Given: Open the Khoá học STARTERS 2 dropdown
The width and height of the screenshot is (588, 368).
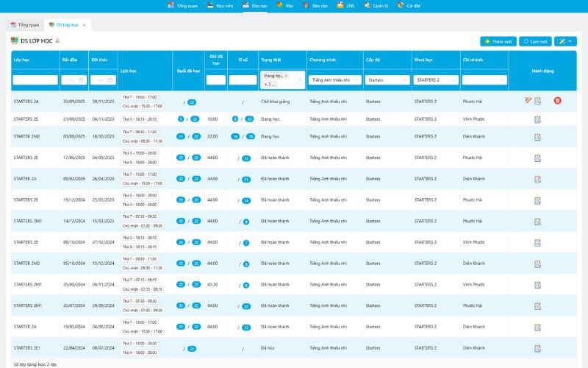Looking at the screenshot, I should point(436,79).
